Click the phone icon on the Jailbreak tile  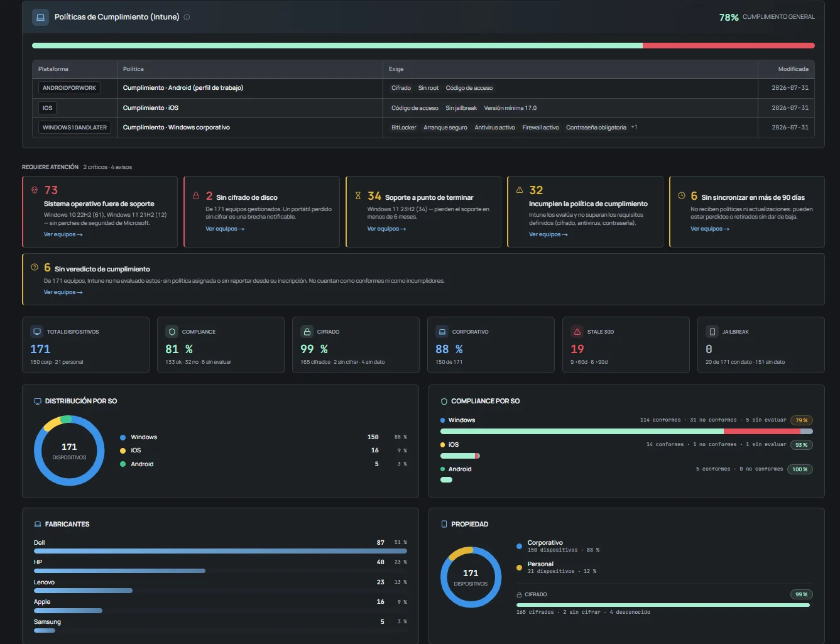(712, 332)
